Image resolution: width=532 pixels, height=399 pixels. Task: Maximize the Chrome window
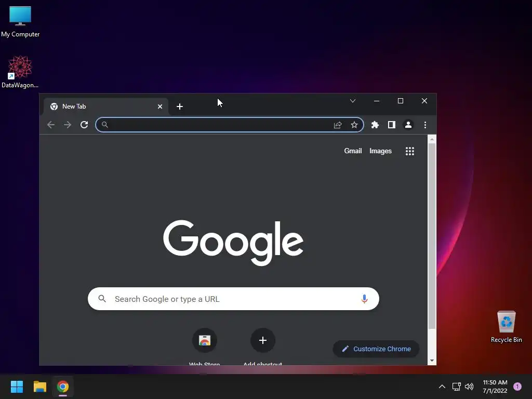401,101
